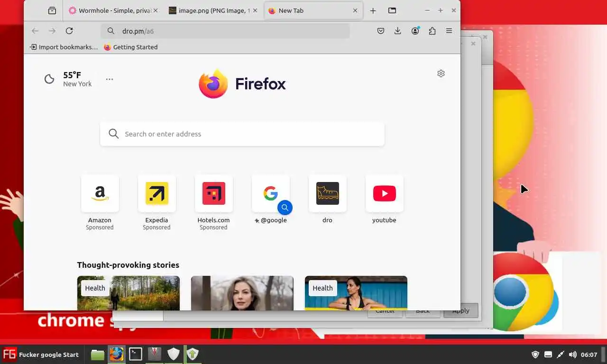Click the white shield taskbar icon
The height and width of the screenshot is (364, 607).
click(174, 354)
